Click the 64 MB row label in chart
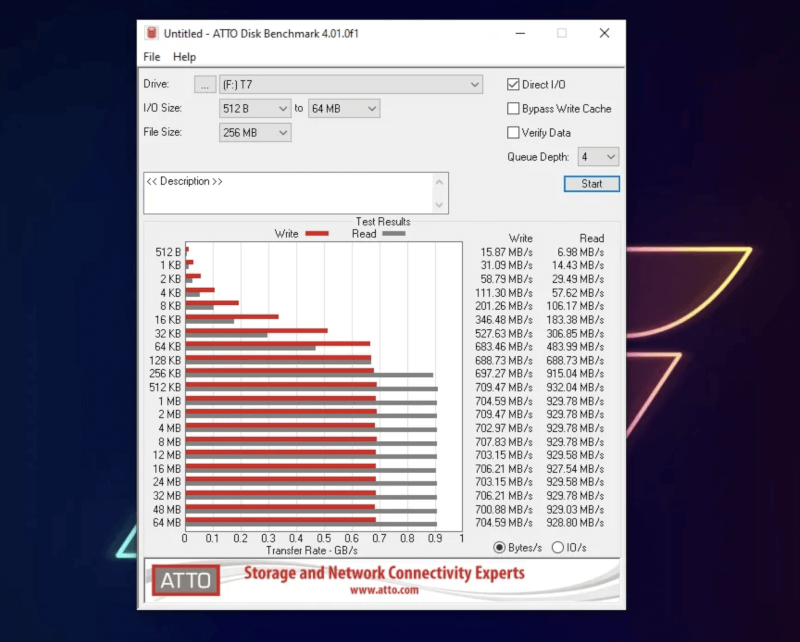This screenshot has height=642, width=800. coord(167,523)
